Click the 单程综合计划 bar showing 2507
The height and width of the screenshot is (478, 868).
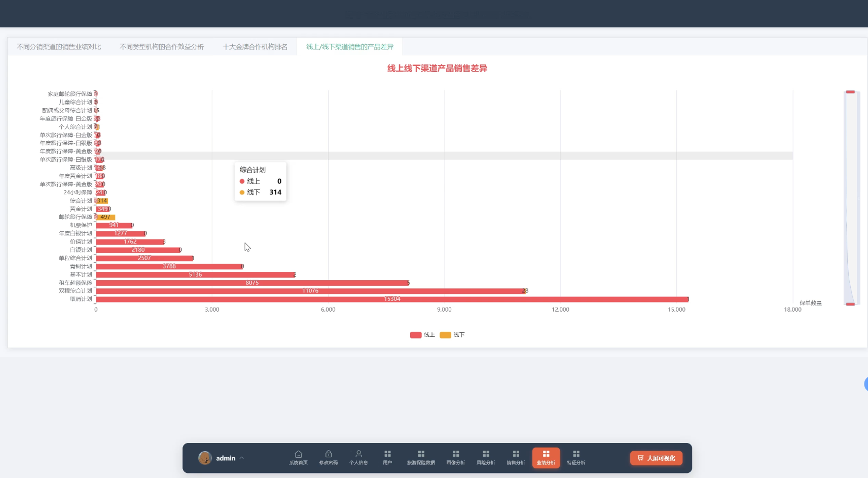[x=144, y=258]
